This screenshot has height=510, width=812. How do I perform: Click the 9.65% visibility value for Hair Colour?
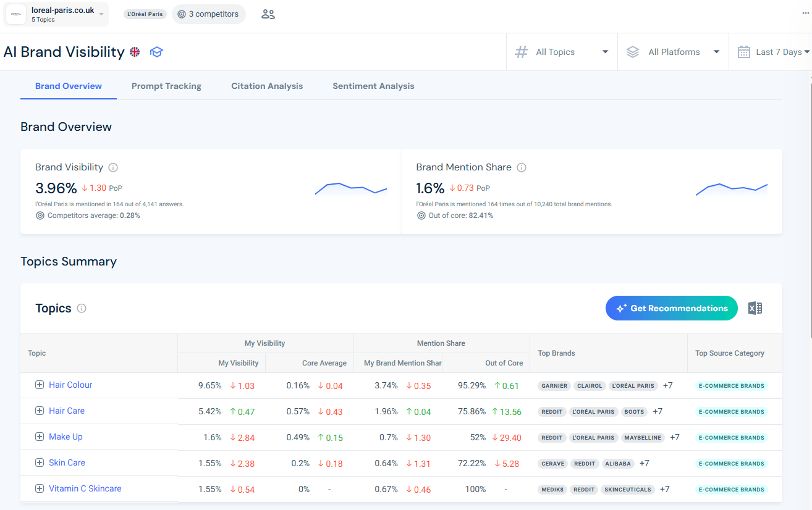(210, 385)
